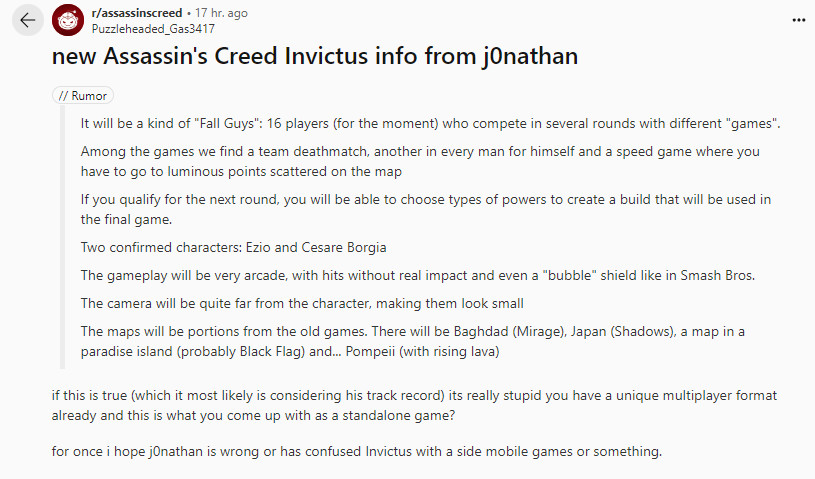Viewport: 815px width, 479px height.
Task: Click the '17 hr. ago' timestamp
Action: 222,13
